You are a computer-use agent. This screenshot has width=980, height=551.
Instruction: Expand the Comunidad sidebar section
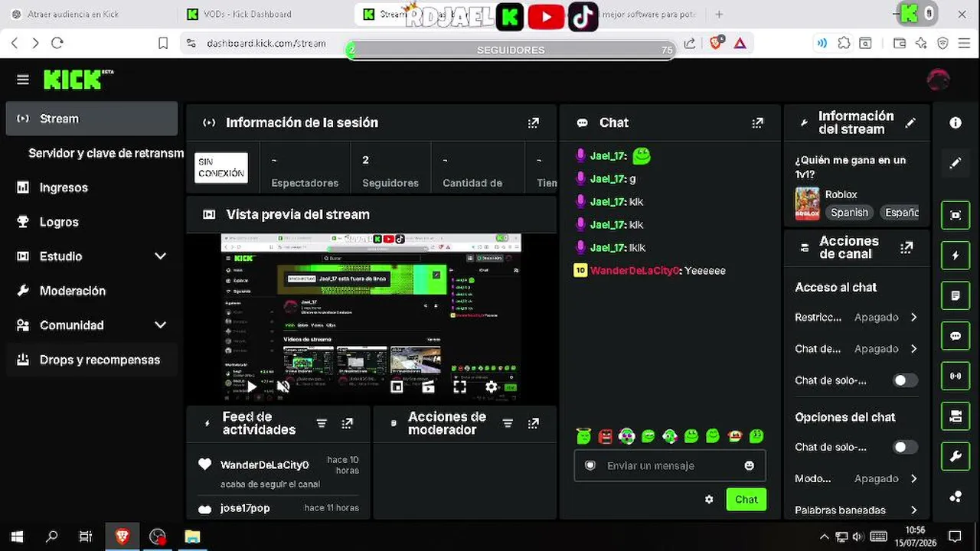point(160,325)
